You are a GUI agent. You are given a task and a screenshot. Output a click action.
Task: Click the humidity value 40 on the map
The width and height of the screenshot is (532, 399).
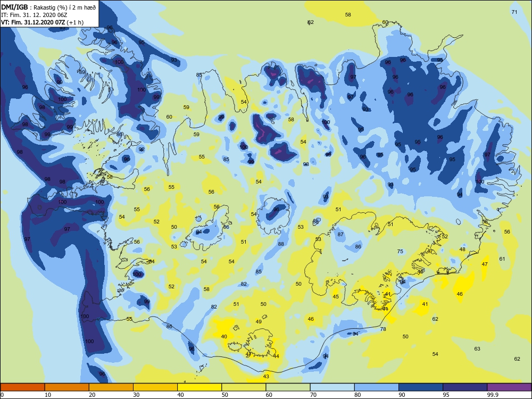pyautogui.click(x=224, y=337)
